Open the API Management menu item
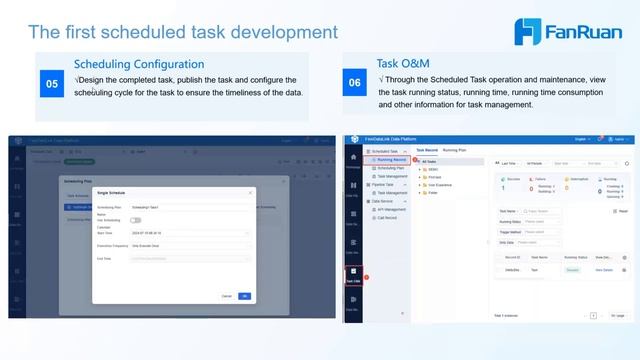This screenshot has height=360, width=640. (388, 209)
